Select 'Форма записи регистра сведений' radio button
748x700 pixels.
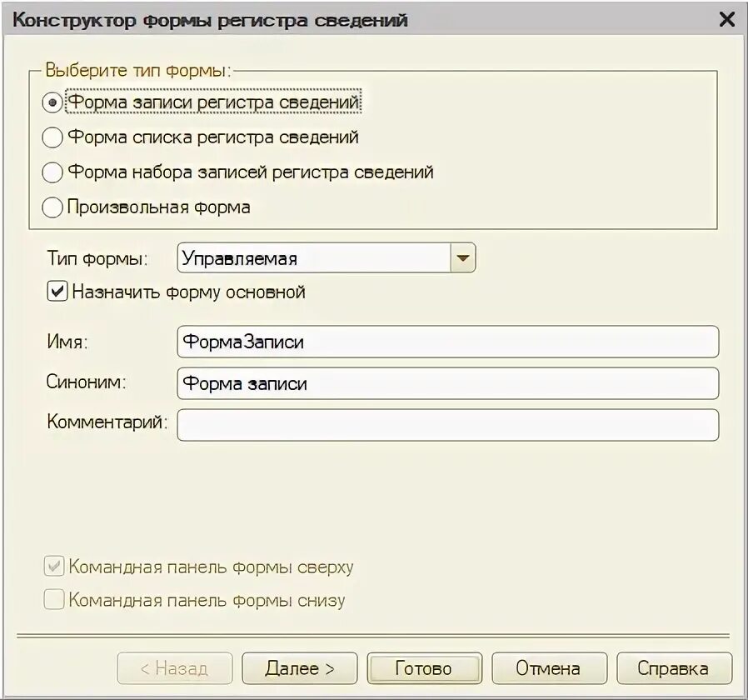(x=52, y=102)
